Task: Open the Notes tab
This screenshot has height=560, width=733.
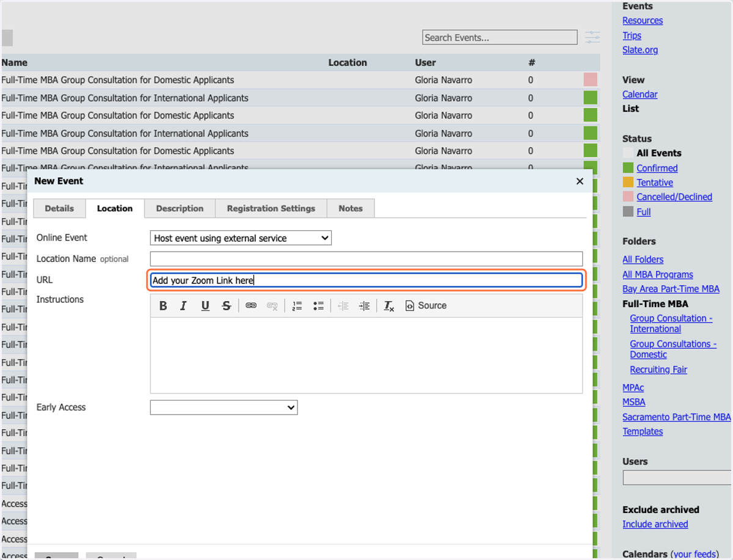Action: (351, 208)
